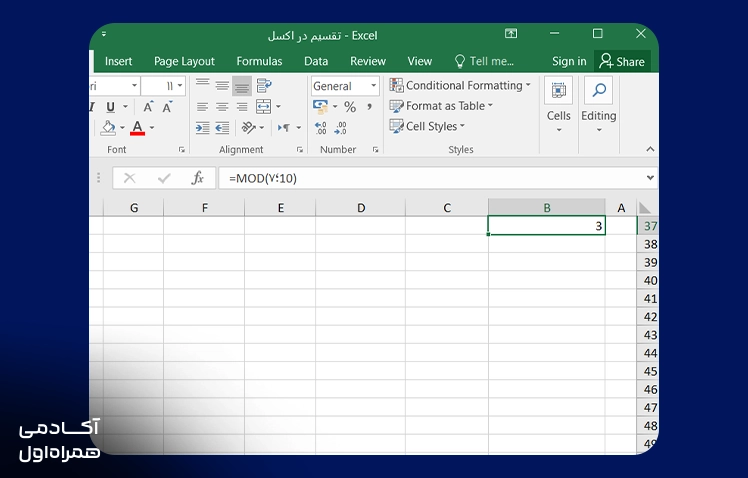Select row 40 header
This screenshot has height=478, width=748.
coord(649,280)
